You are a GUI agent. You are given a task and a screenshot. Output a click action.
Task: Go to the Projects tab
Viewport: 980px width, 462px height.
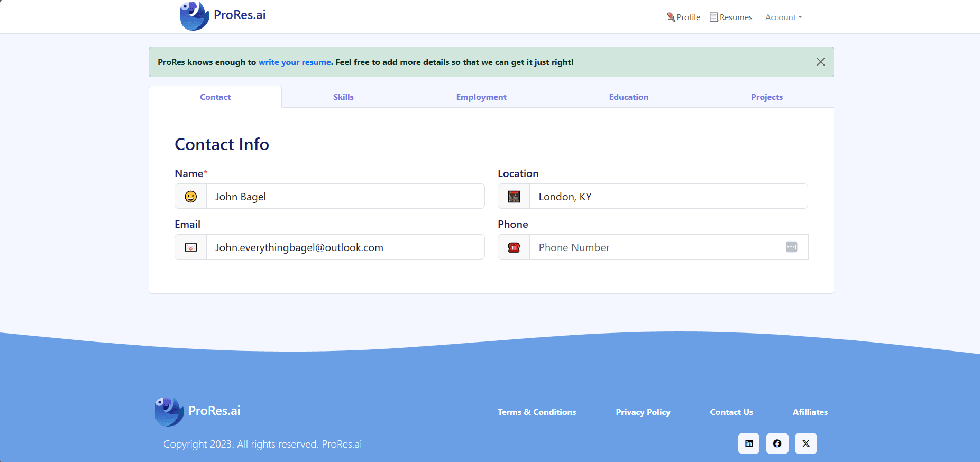(x=766, y=97)
